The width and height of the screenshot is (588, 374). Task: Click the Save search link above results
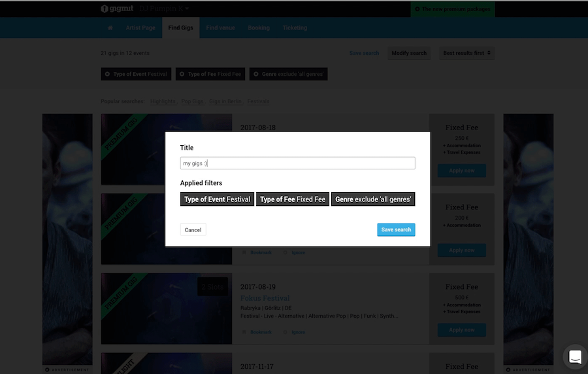[364, 53]
